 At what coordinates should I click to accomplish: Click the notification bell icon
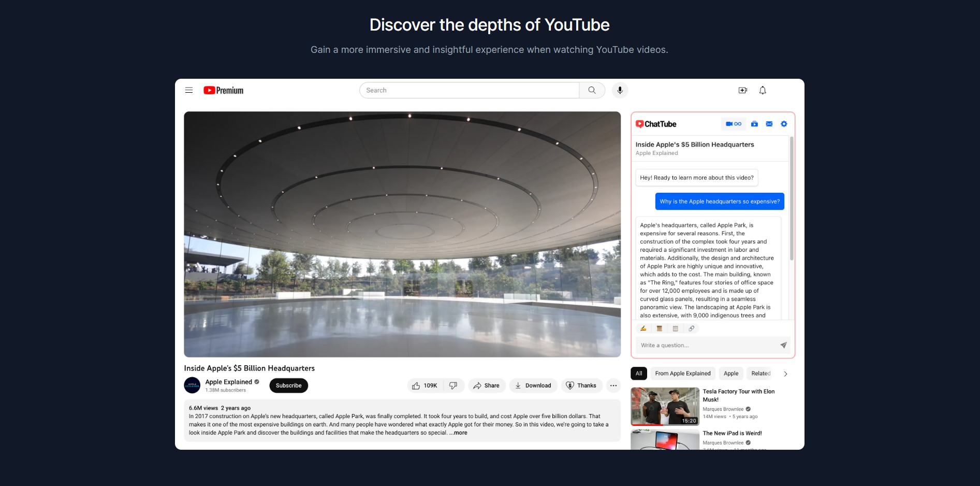(763, 90)
